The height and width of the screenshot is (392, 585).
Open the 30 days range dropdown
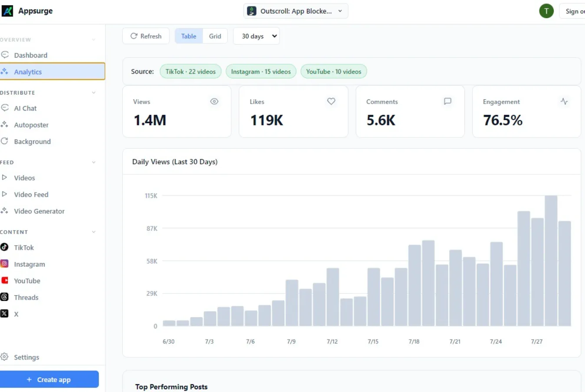pos(256,36)
